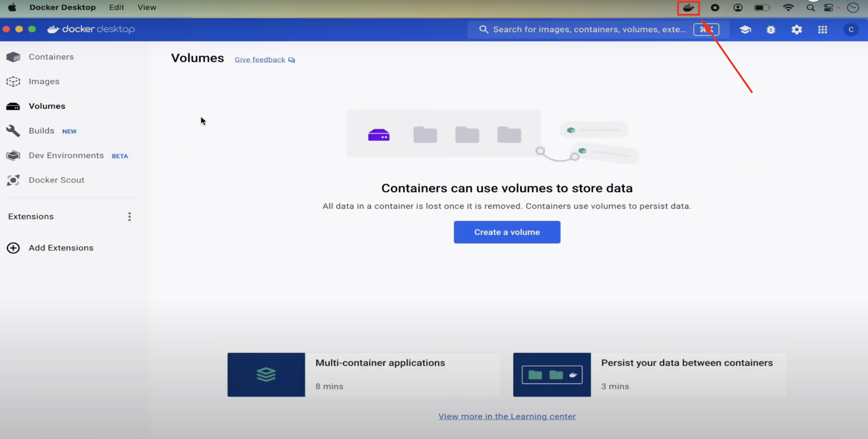Click the Extensions heading text
This screenshot has width=868, height=439.
(x=31, y=216)
